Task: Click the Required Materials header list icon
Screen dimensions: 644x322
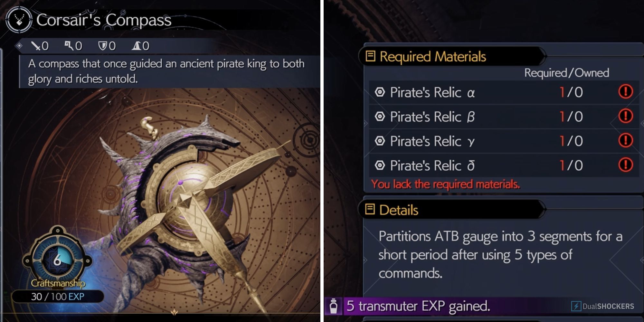Action: click(x=370, y=56)
